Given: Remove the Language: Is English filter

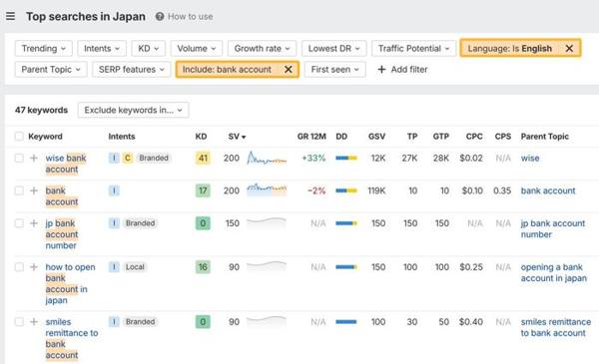Looking at the screenshot, I should point(569,49).
